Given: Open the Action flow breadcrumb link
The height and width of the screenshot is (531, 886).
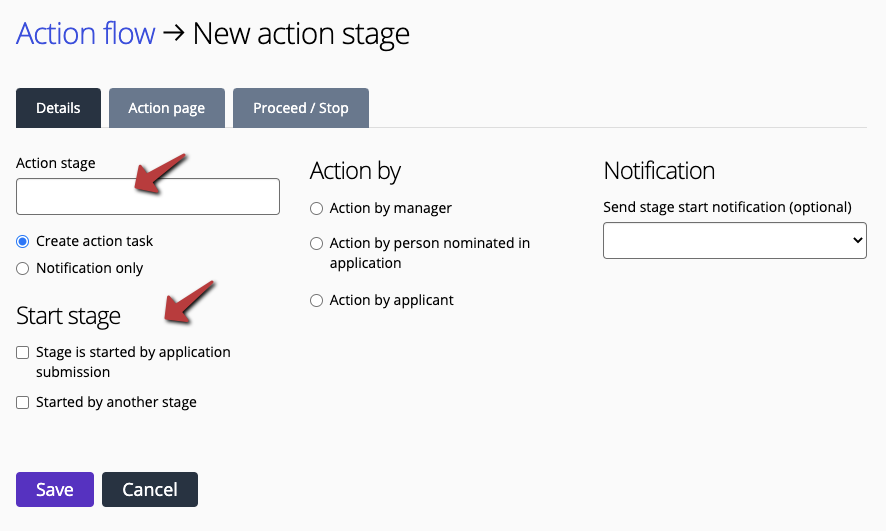Looking at the screenshot, I should 85,33.
